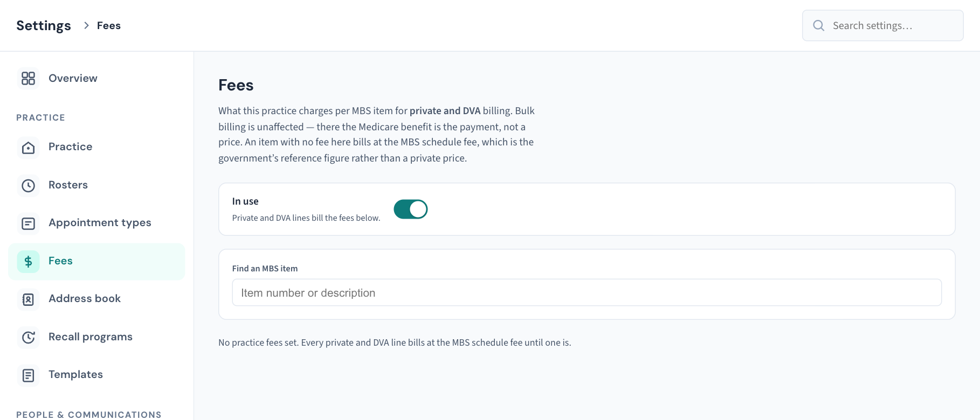980x420 pixels.
Task: Open Address book settings
Action: (x=96, y=299)
